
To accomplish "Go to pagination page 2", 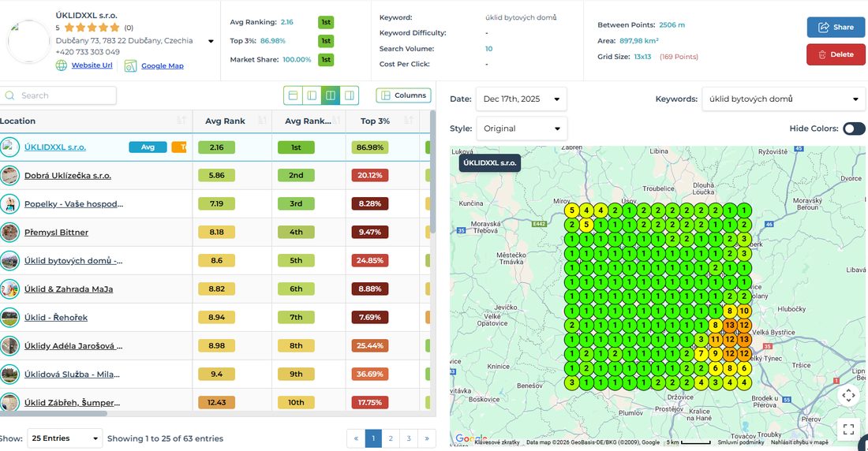I will [391, 438].
